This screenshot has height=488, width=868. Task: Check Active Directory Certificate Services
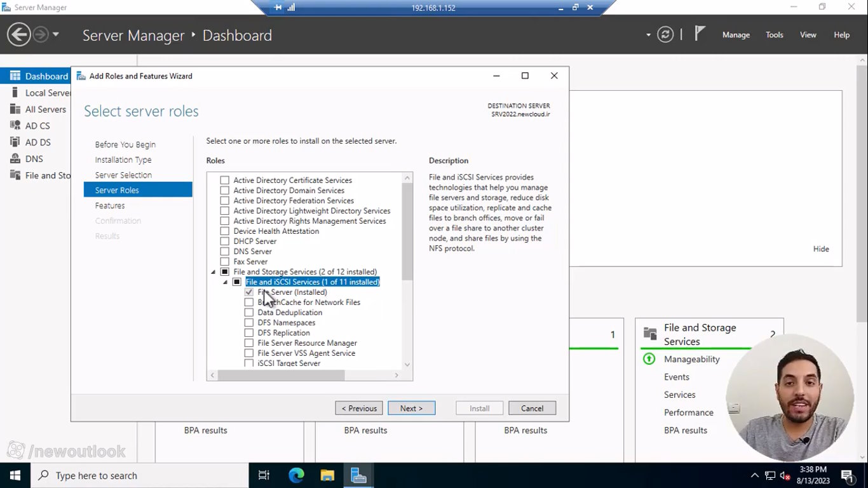(x=224, y=180)
